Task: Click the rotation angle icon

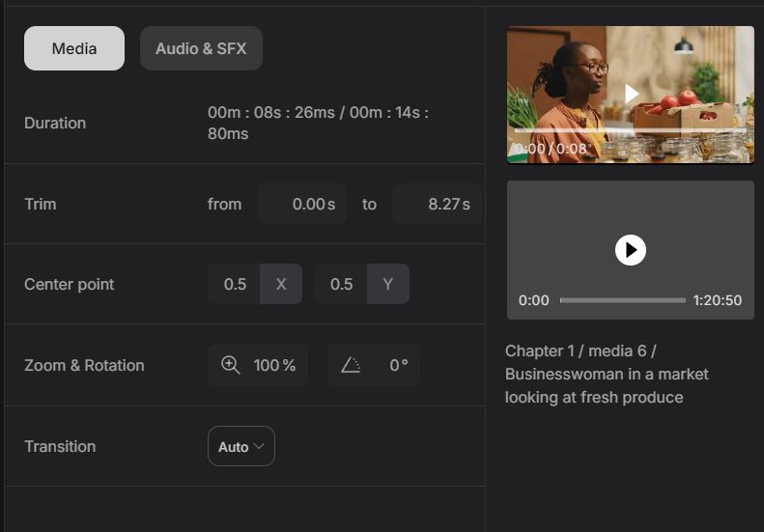Action: pos(351,365)
